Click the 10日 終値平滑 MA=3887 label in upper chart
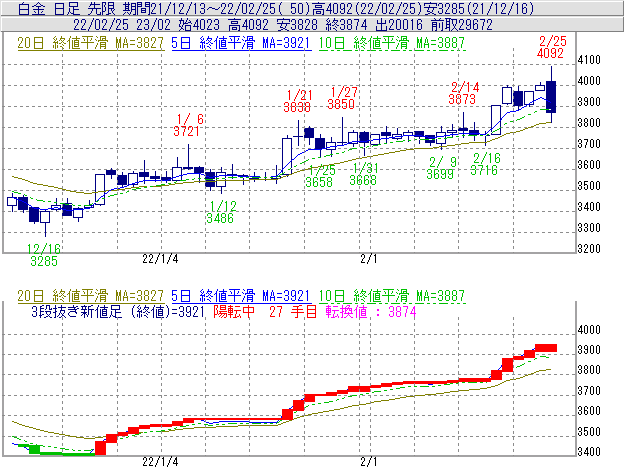Screen dimensions: 624x475 (392, 43)
